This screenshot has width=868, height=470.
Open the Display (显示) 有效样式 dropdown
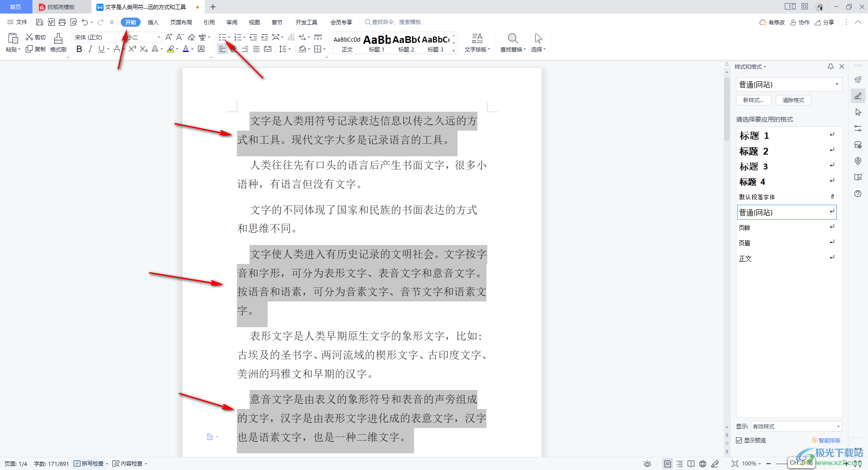[796, 426]
